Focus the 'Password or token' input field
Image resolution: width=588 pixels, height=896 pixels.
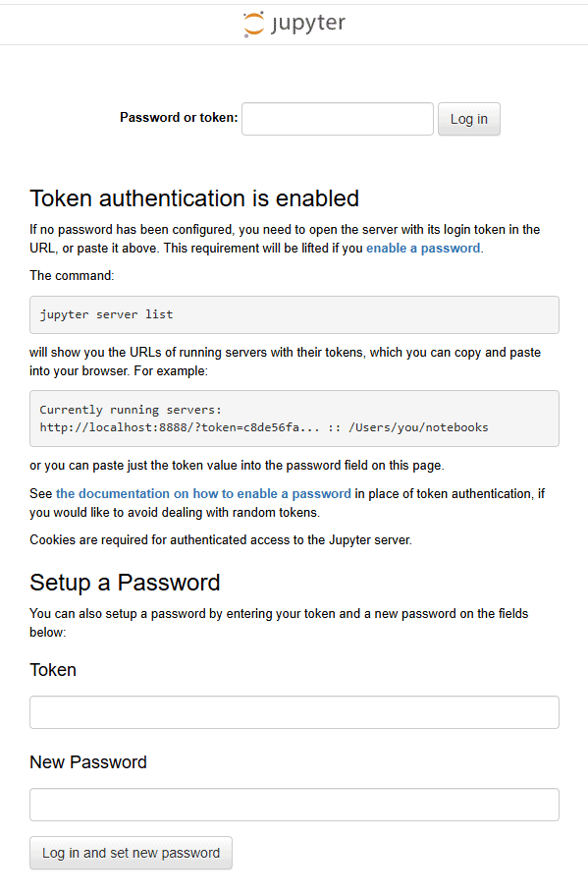click(x=338, y=119)
